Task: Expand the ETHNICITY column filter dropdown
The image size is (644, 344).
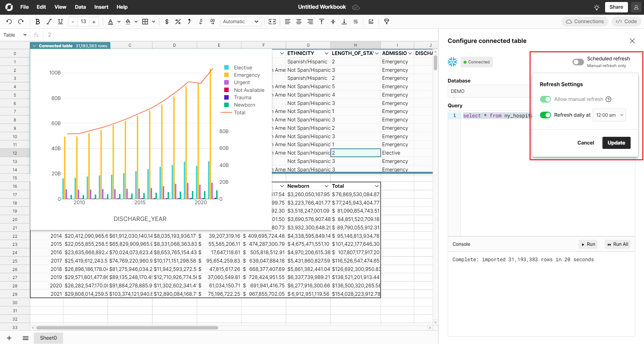Action: point(326,53)
